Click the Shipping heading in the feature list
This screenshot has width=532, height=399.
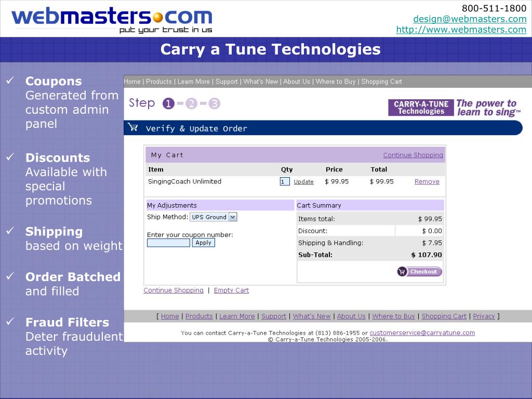54,231
